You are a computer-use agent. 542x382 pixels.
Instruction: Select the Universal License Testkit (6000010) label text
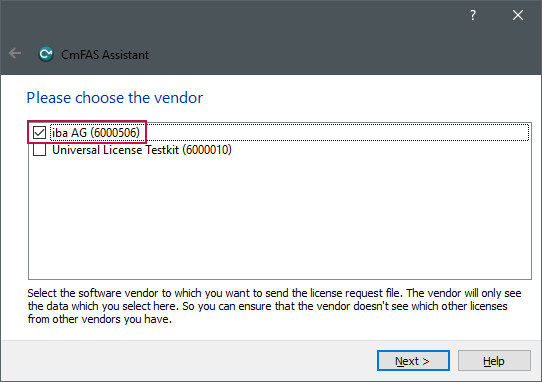tap(142, 150)
